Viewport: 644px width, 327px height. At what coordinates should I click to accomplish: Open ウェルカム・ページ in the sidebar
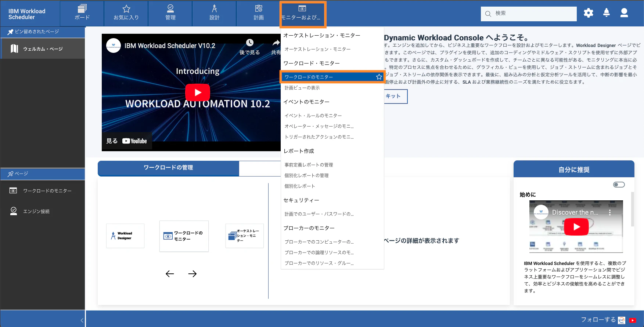click(43, 49)
